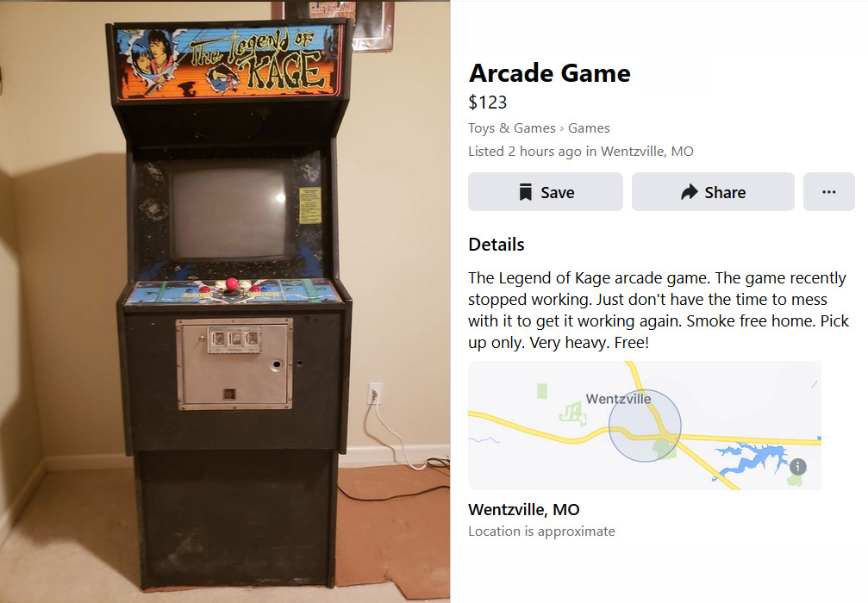Image resolution: width=868 pixels, height=603 pixels.
Task: Click the bookmark icon on Save
Action: (525, 192)
